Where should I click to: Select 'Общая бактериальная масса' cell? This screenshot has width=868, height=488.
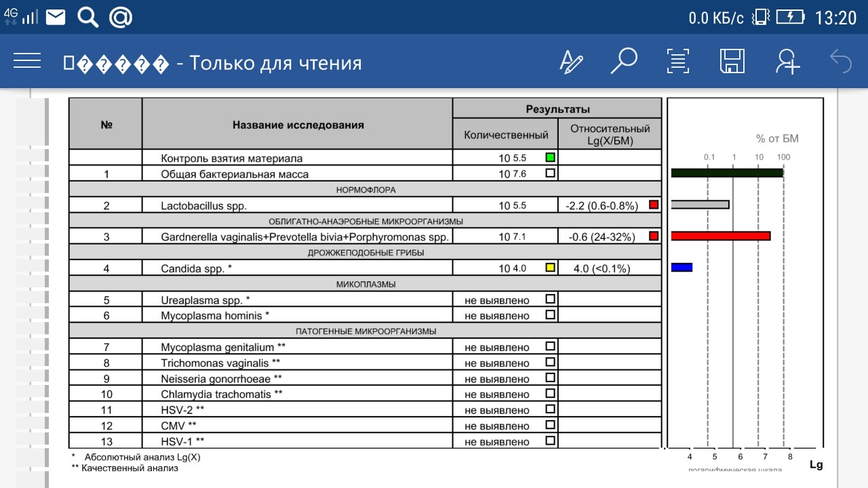point(298,174)
